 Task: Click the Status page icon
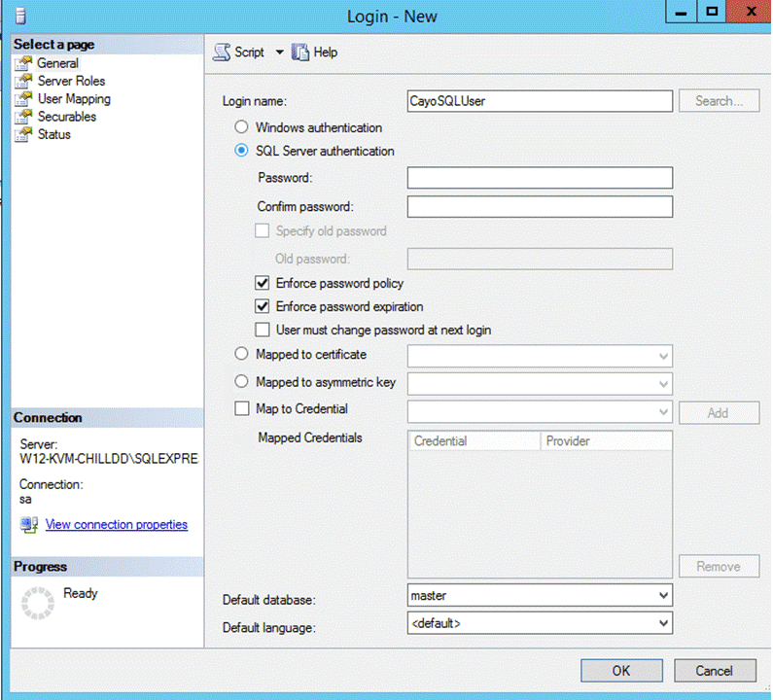tap(23, 134)
